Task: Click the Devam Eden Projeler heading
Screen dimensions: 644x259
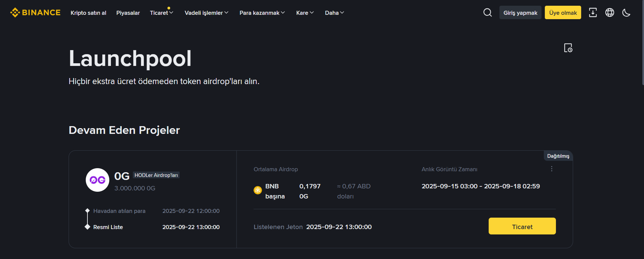Action: pyautogui.click(x=124, y=130)
